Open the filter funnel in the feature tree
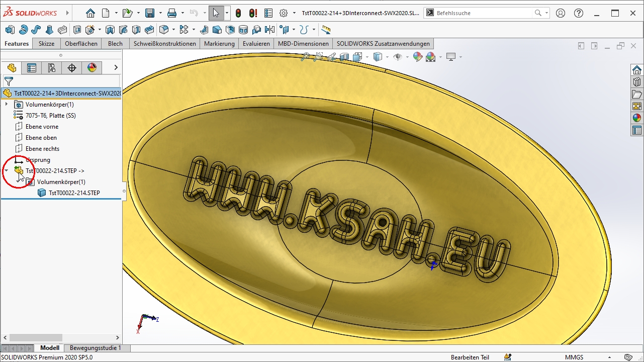Viewport: 644px width, 362px height. 9,81
